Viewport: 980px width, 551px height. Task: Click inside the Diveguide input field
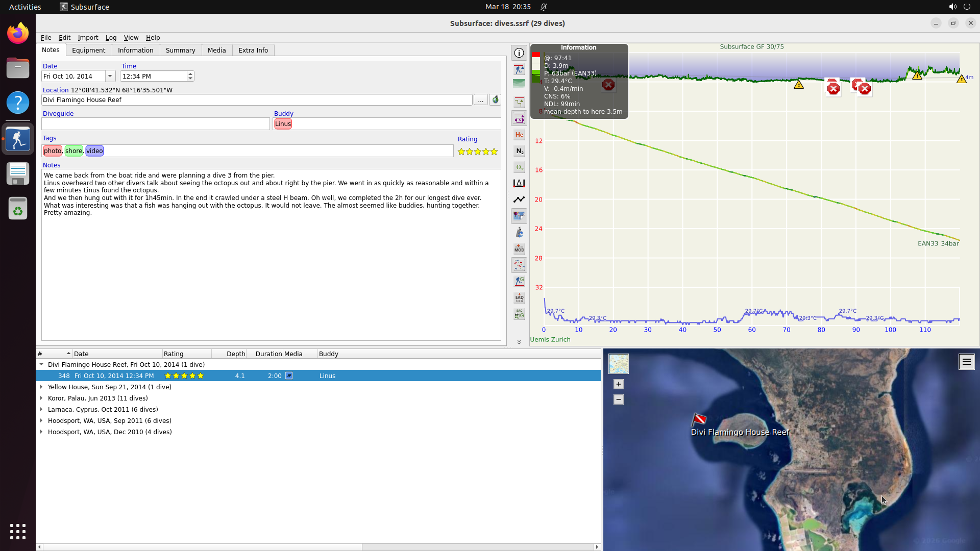(155, 124)
